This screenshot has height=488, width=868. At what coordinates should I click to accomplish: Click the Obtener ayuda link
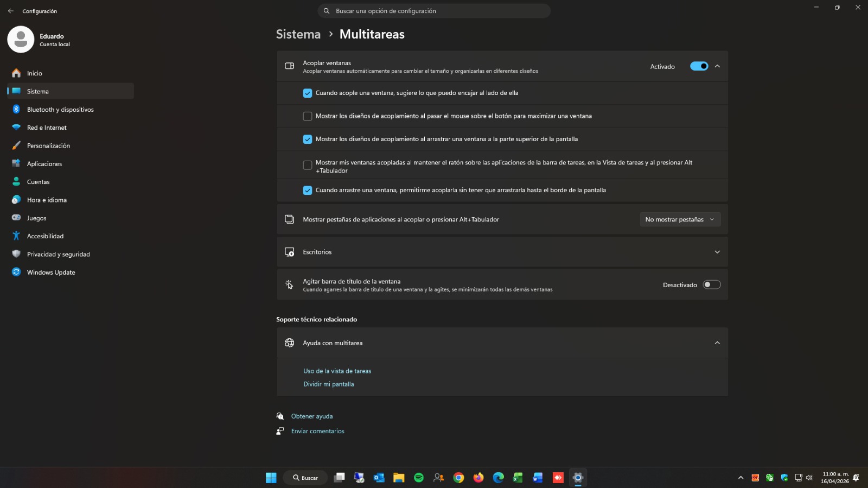click(312, 416)
